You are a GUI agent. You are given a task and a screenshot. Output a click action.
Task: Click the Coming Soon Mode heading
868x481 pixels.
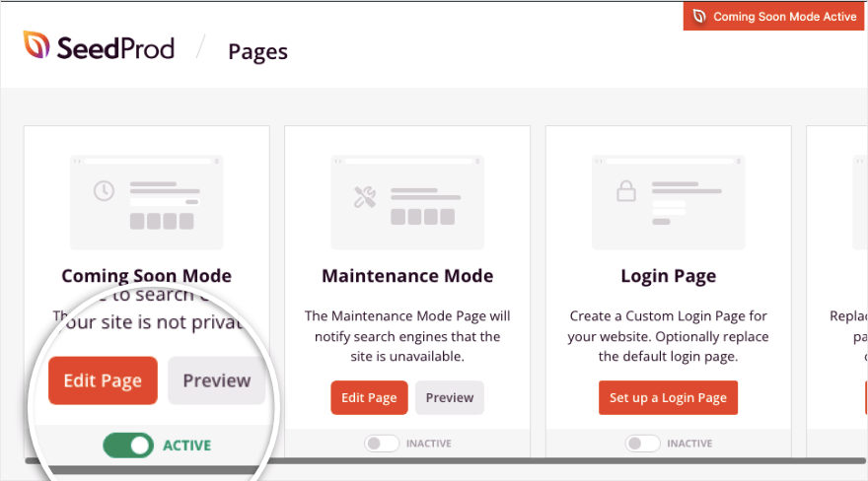point(147,275)
